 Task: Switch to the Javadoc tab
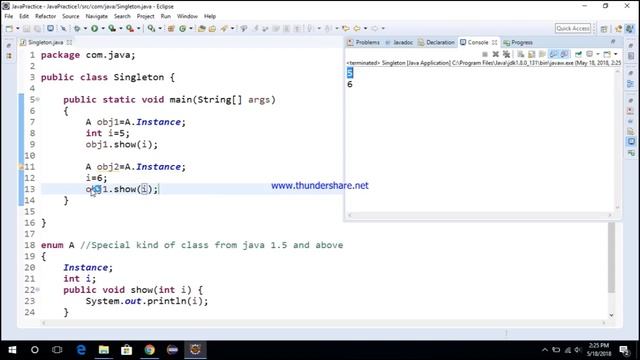point(399,42)
